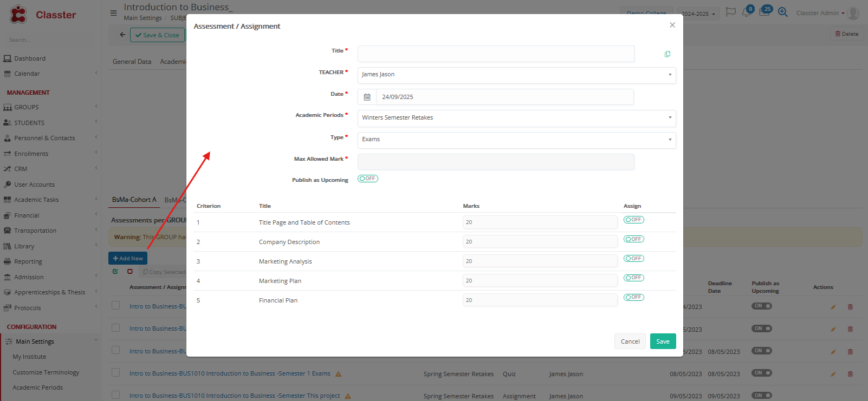Image resolution: width=868 pixels, height=401 pixels.
Task: Open the notifications bell icon
Action: click(x=746, y=12)
